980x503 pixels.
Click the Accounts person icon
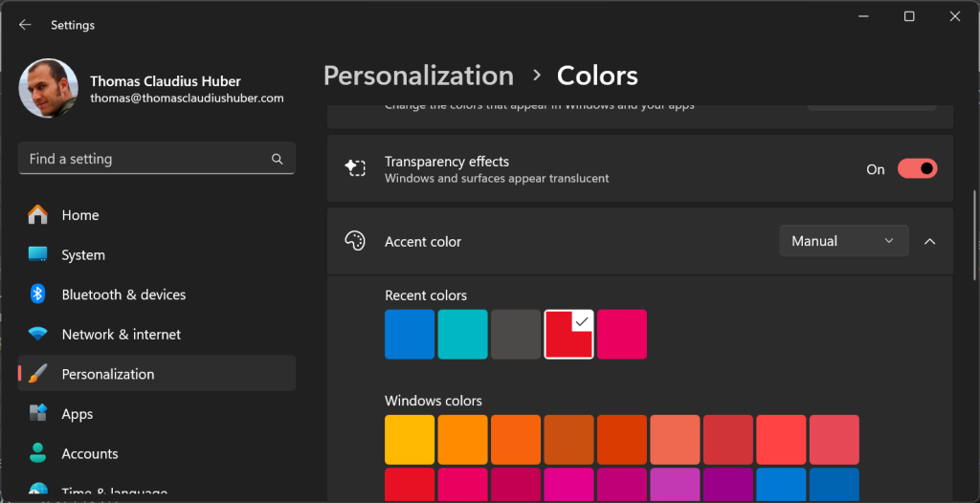[38, 453]
